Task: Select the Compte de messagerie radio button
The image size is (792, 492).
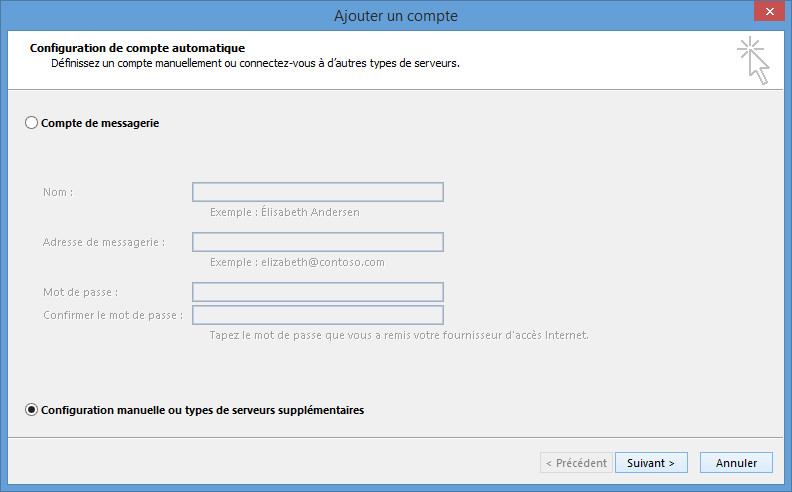Action: (32, 123)
